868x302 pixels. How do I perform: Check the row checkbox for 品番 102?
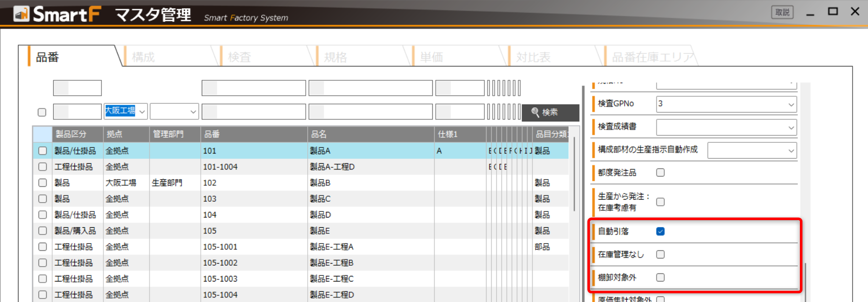coord(43,183)
